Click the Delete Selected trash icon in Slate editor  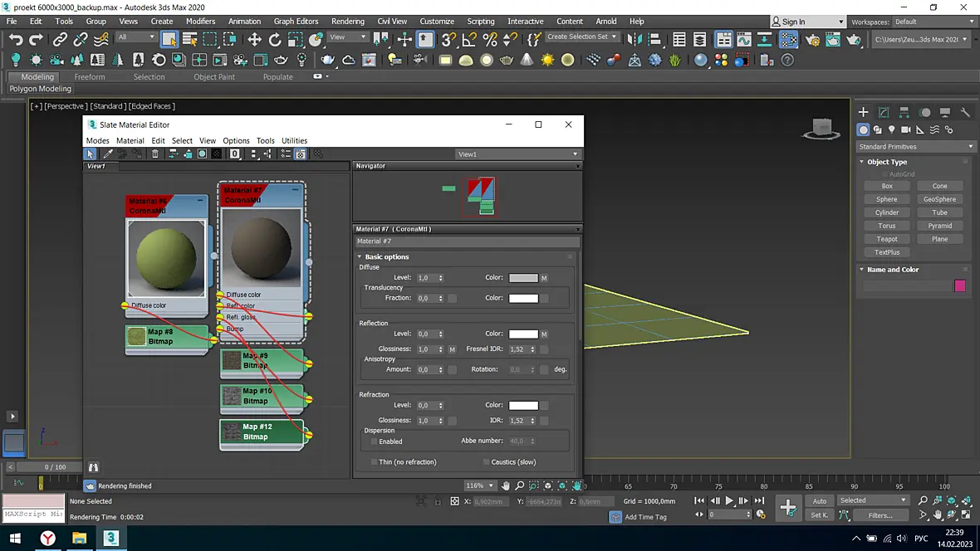pos(155,154)
